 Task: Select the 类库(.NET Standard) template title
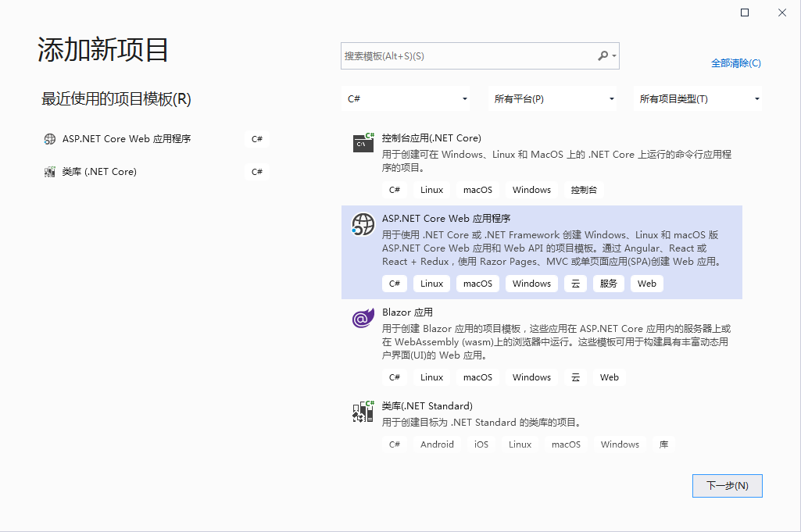pyautogui.click(x=427, y=406)
